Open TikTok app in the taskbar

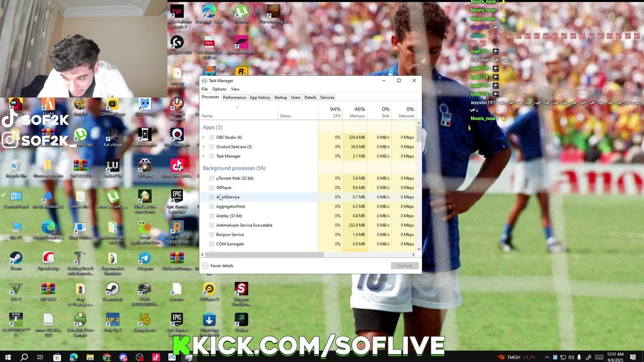tap(156, 357)
